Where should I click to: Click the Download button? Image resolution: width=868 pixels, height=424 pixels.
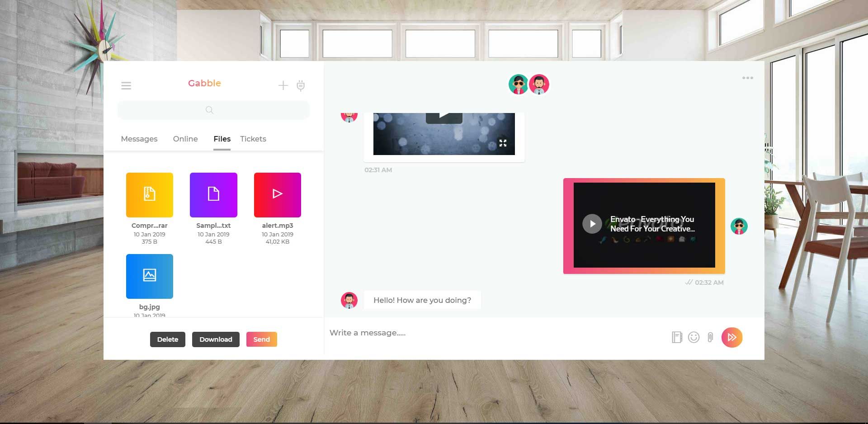pos(216,339)
